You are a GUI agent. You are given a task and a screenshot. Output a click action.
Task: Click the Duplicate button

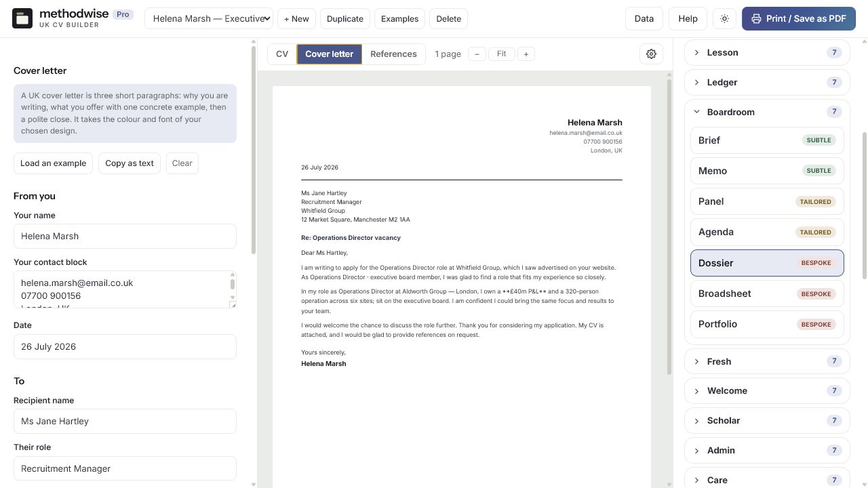tap(344, 19)
